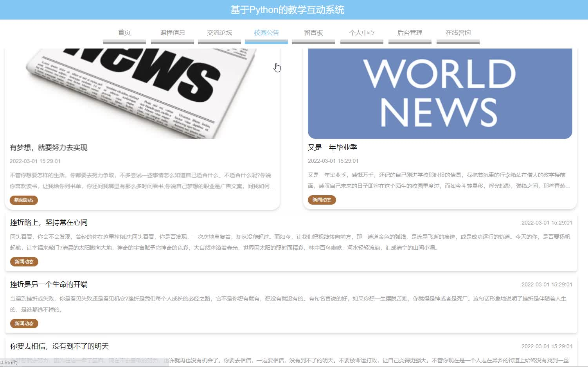Image resolution: width=588 pixels, height=367 pixels.
Task: Open the 交流论坛 nav tab
Action: coord(219,33)
